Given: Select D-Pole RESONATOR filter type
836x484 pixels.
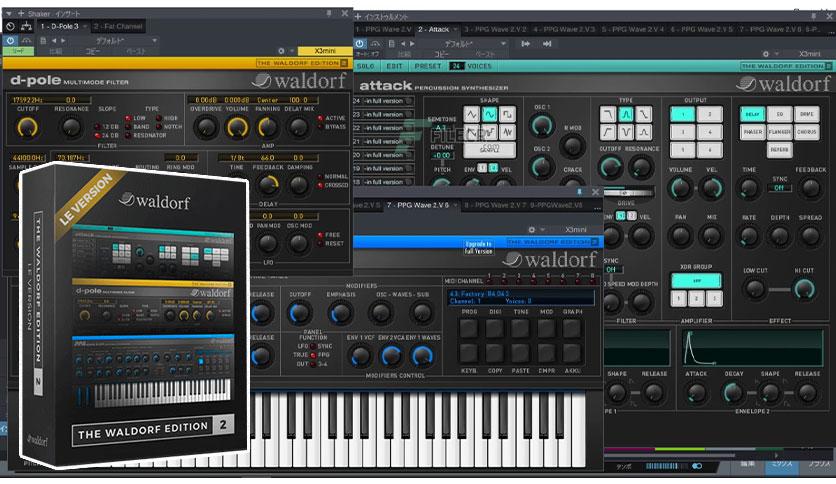Looking at the screenshot, I should pos(128,135).
